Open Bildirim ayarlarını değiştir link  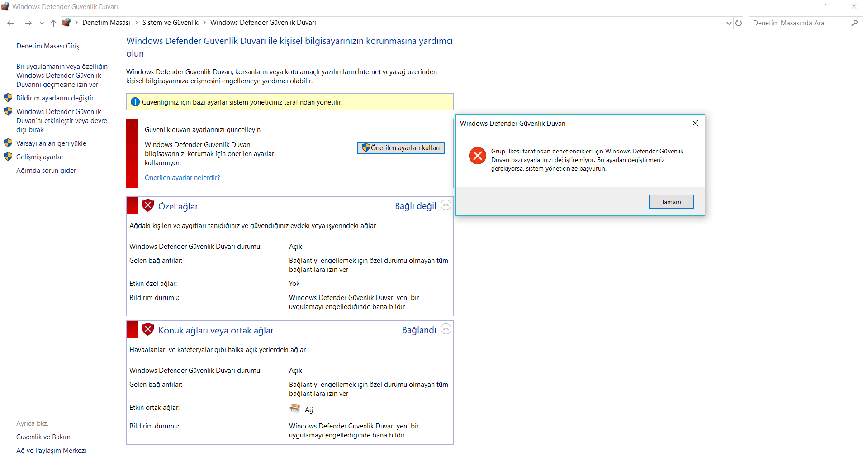click(x=55, y=98)
